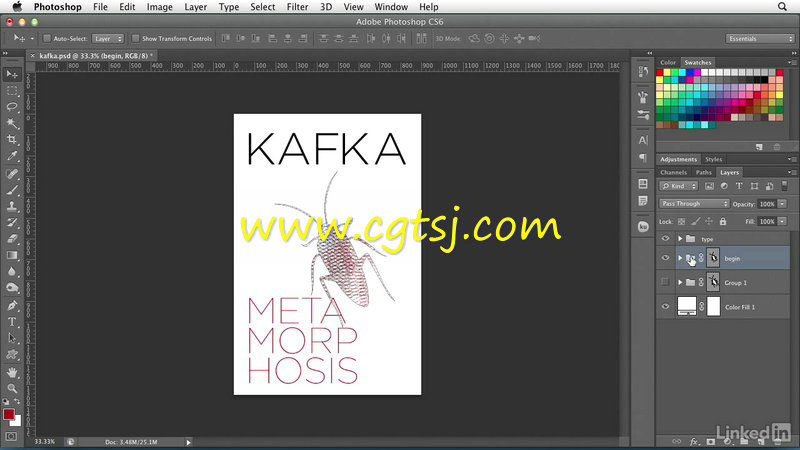Select the Dodge tool
800x450 pixels.
click(11, 288)
